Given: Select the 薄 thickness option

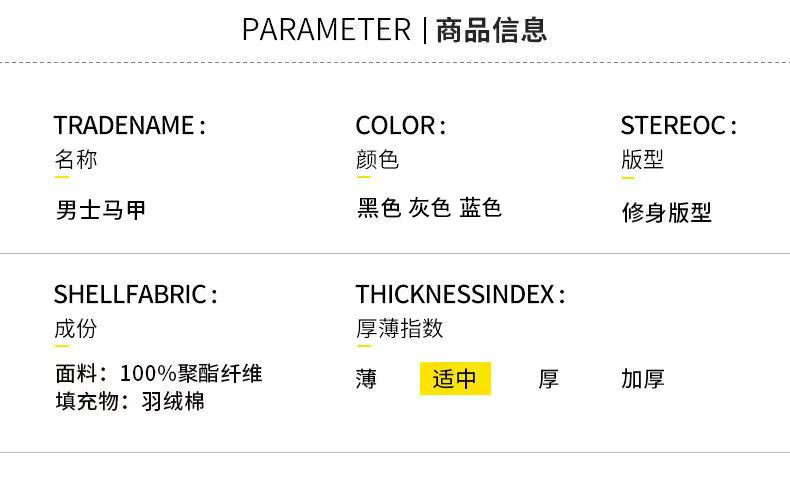Looking at the screenshot, I should (x=366, y=380).
